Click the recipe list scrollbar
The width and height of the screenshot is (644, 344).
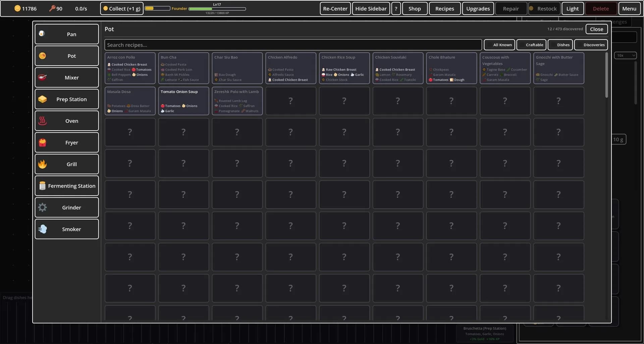click(x=606, y=75)
